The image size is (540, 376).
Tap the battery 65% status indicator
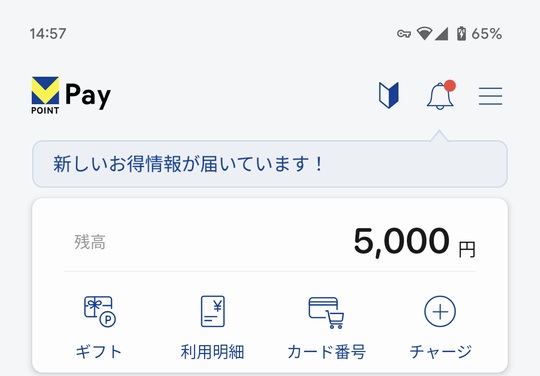click(x=479, y=34)
